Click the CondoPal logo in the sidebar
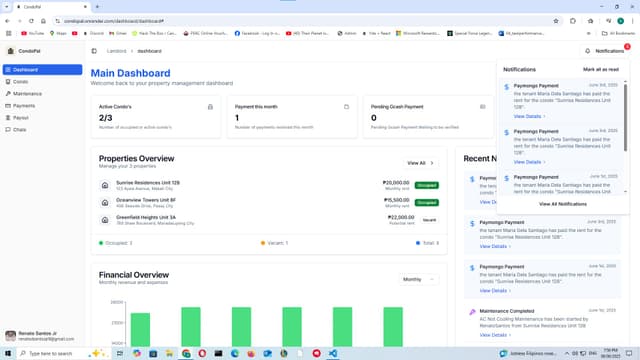 click(x=11, y=51)
